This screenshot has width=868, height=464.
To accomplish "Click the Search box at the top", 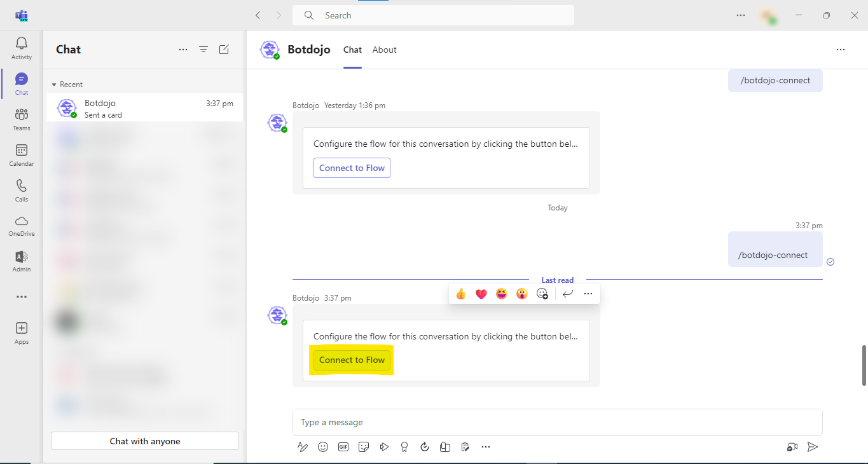I will (x=433, y=15).
